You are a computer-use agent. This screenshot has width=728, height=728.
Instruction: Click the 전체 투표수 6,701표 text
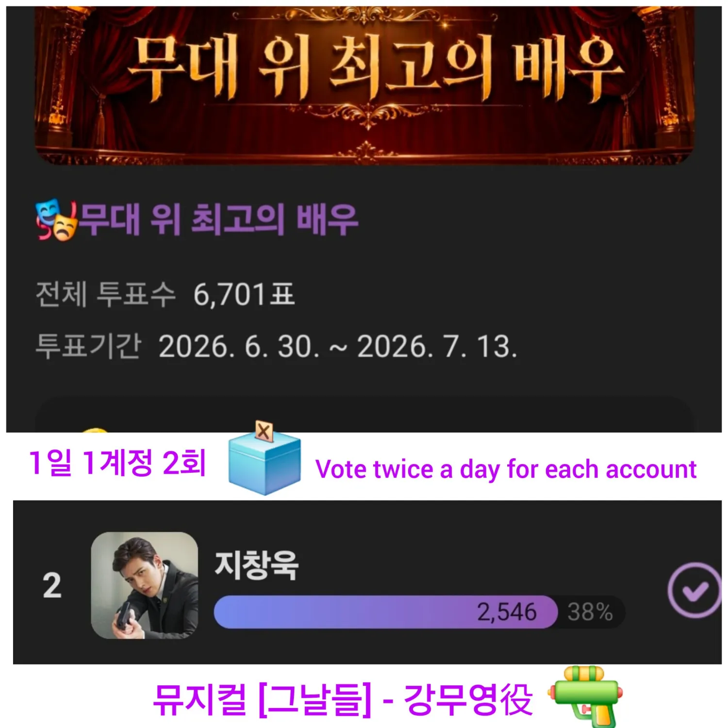(x=165, y=294)
